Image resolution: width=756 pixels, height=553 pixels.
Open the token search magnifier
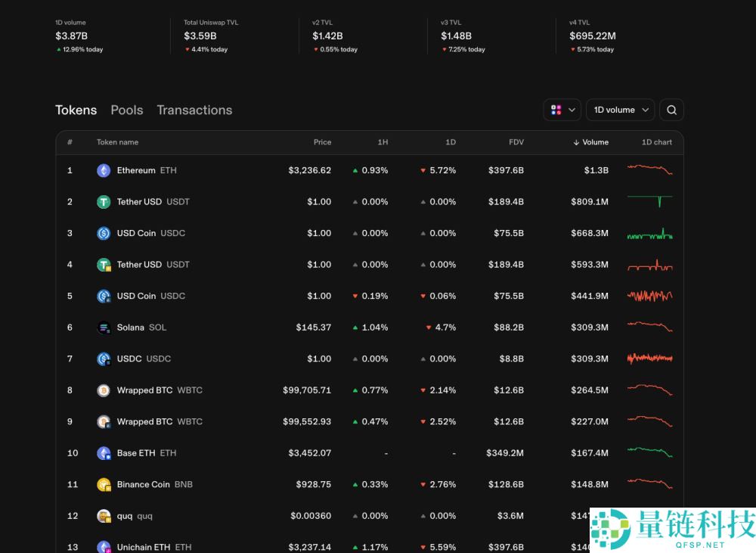coord(671,110)
